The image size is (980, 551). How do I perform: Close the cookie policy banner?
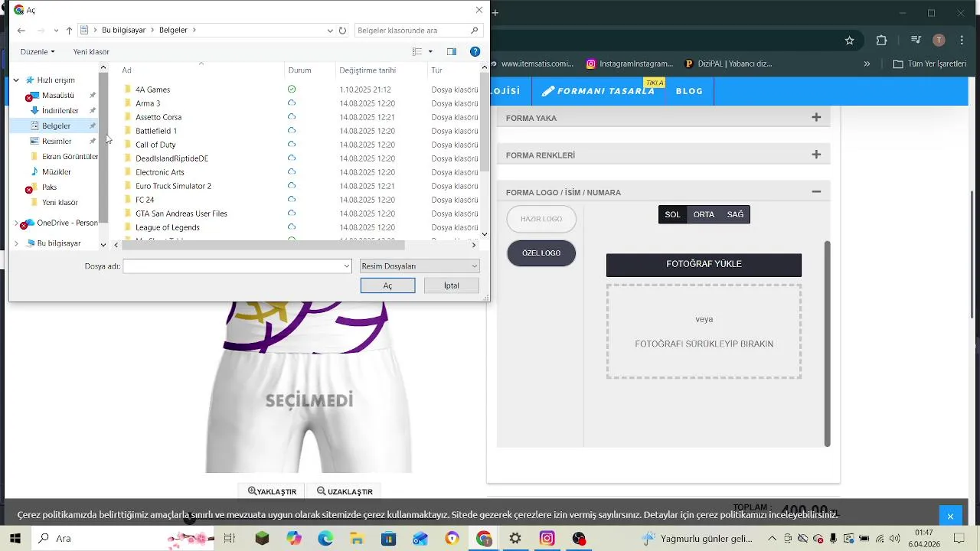[x=950, y=517]
